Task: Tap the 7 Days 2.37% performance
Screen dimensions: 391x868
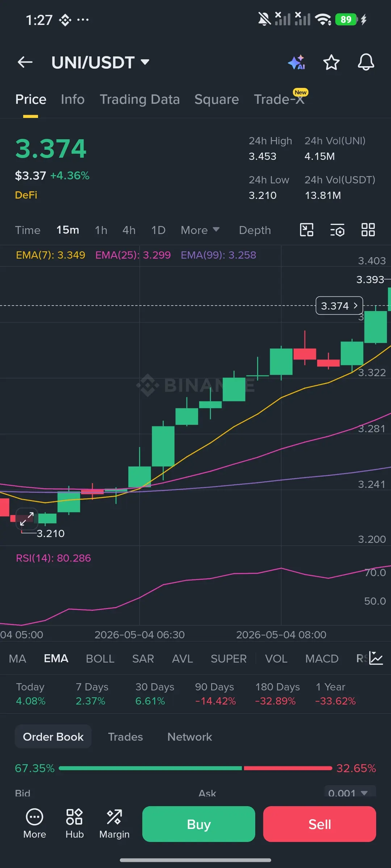Action: [x=92, y=694]
